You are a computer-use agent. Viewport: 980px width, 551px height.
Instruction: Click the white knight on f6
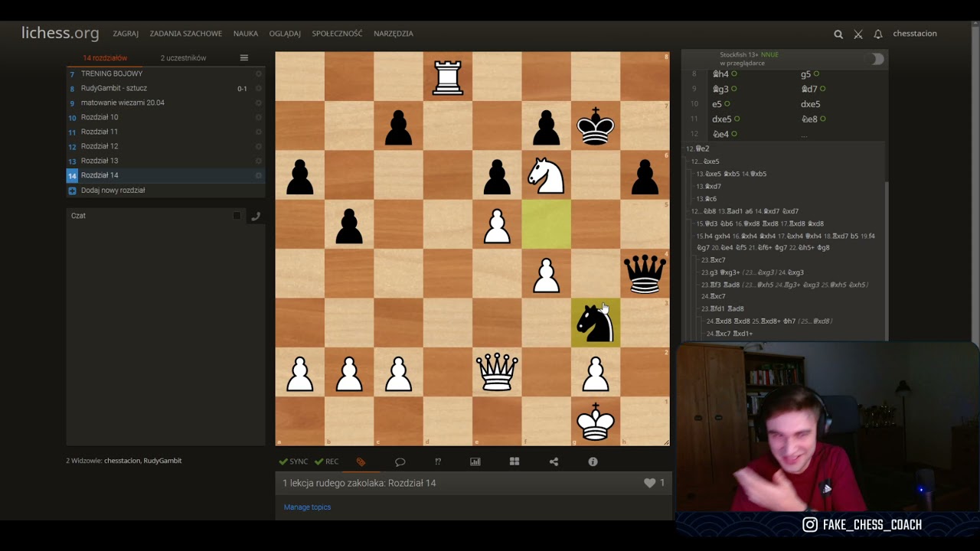tap(547, 175)
